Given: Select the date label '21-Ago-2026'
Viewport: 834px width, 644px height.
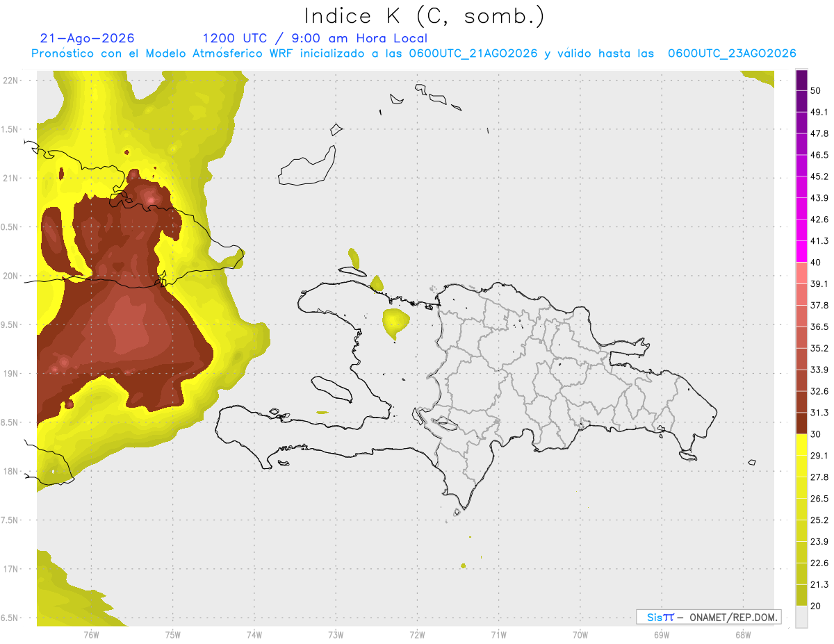Looking at the screenshot, I should (x=88, y=38).
